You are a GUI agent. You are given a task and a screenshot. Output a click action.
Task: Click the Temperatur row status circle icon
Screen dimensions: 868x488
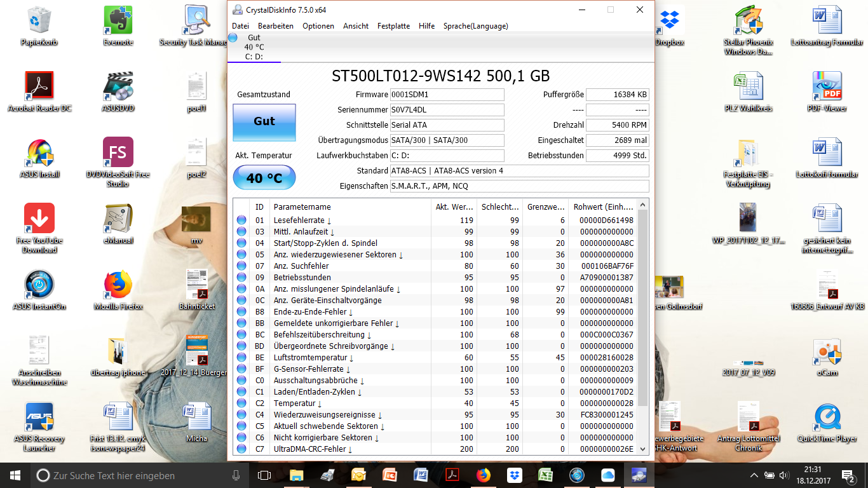click(241, 403)
